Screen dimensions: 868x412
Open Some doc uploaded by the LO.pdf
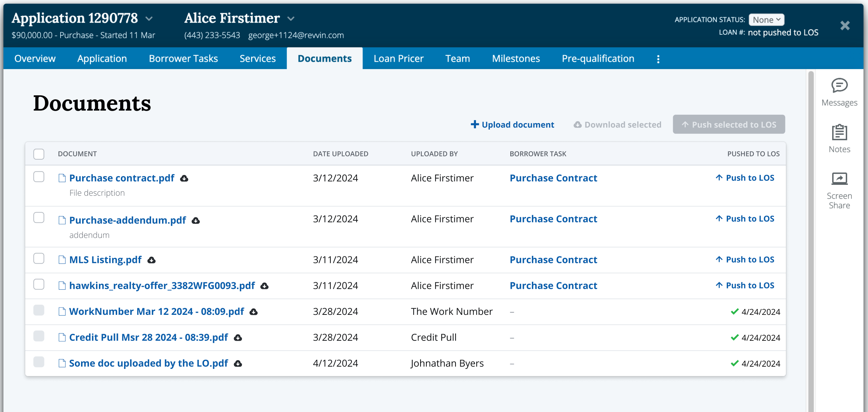tap(148, 363)
